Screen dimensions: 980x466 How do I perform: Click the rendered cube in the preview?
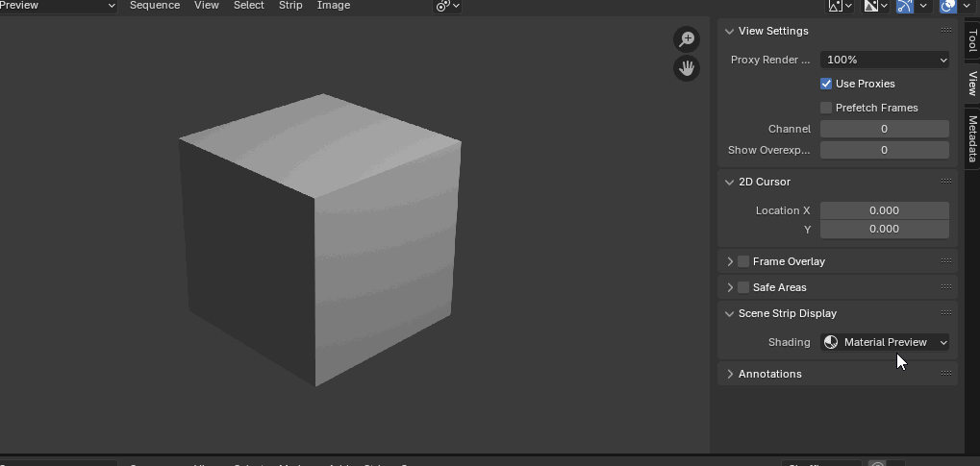(x=320, y=240)
